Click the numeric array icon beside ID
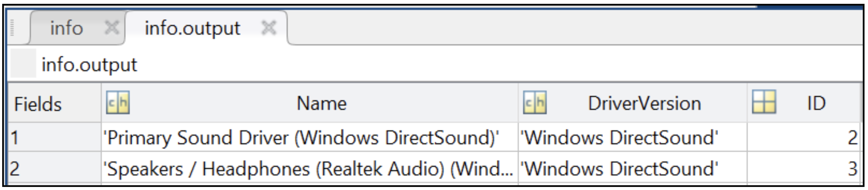Image resolution: width=868 pixels, height=190 pixels. tap(764, 102)
